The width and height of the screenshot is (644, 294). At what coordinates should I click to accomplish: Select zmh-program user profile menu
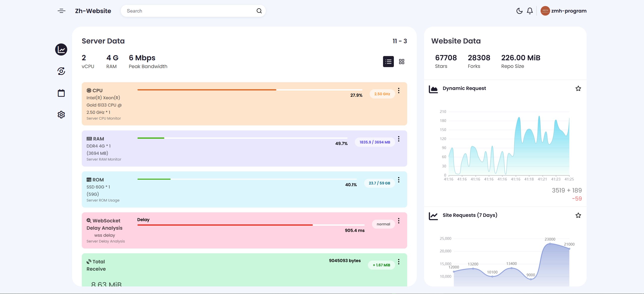click(x=563, y=11)
